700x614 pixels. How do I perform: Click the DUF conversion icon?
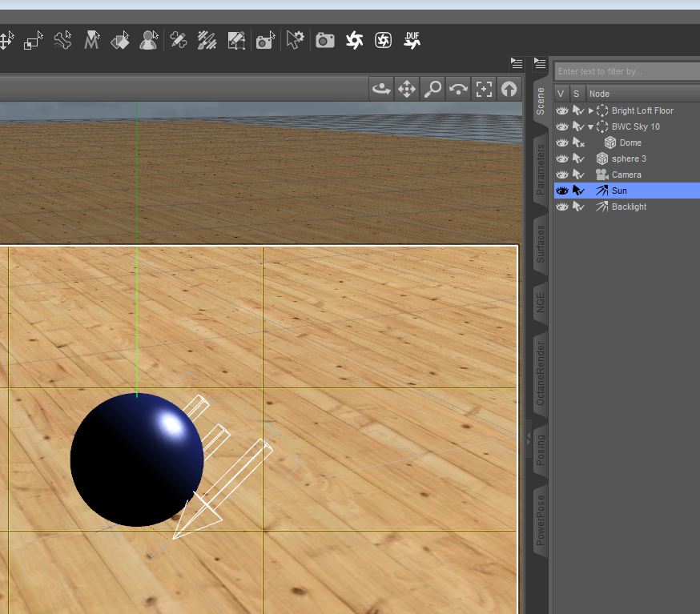(x=412, y=40)
